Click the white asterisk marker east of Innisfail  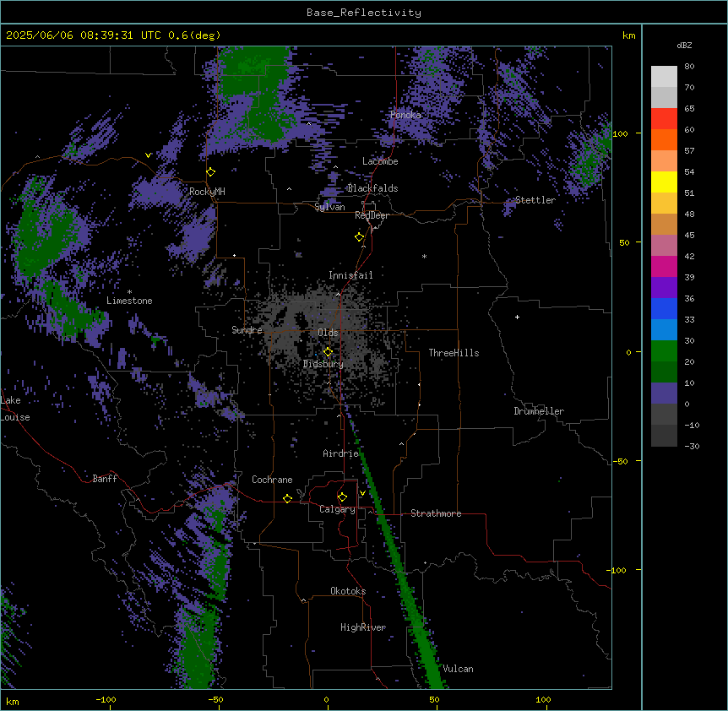tap(424, 256)
